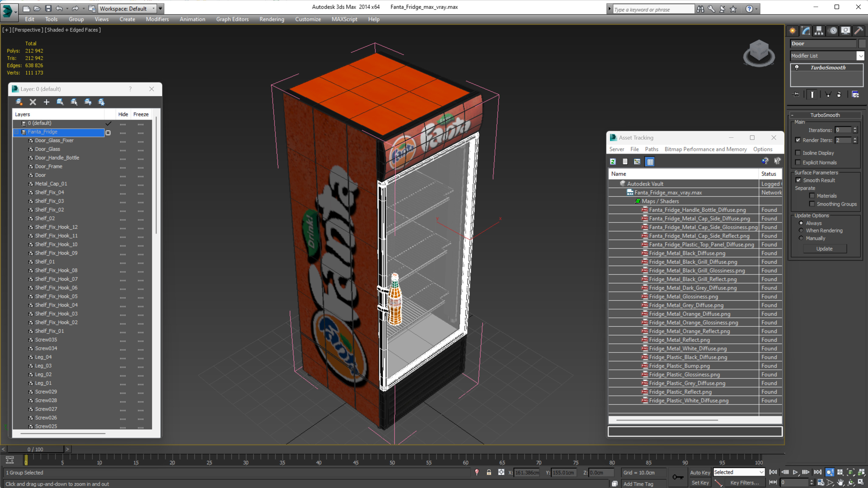Image resolution: width=868 pixels, height=488 pixels.
Task: Enable Explicit Normals checkbox
Action: [x=798, y=162]
